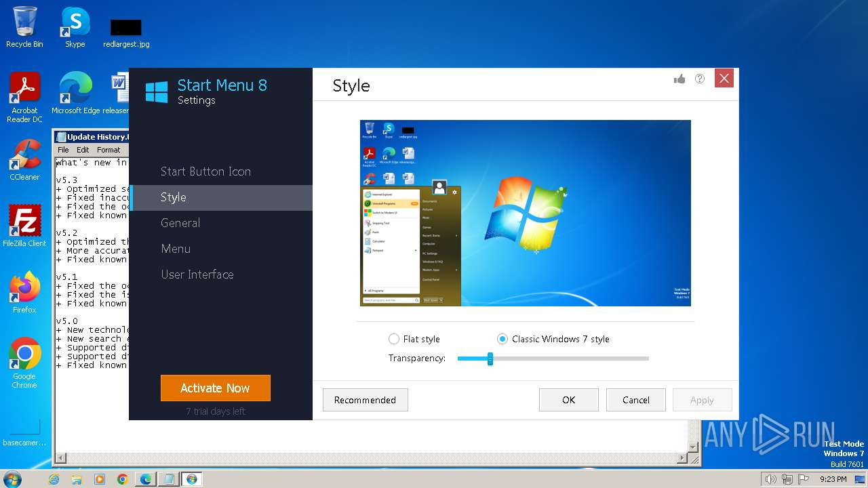Click the Transparency slider handle
Viewport: 868px width, 488px height.
[490, 359]
